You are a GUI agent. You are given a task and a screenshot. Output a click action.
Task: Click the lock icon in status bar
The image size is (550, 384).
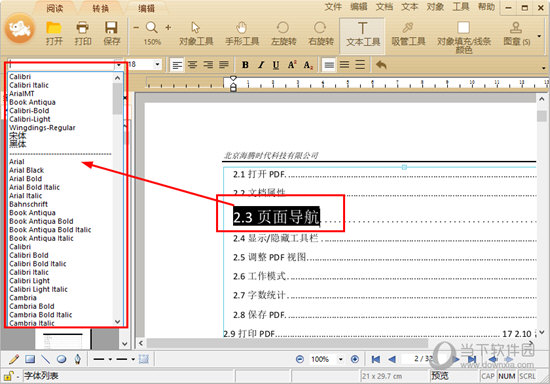8,376
